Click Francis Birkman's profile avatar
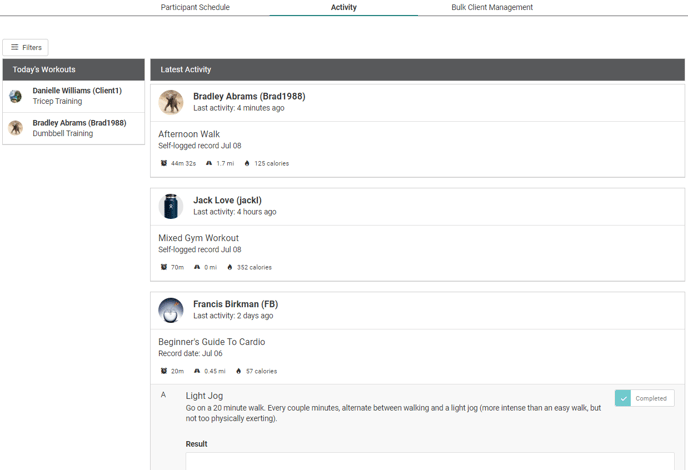Image resolution: width=688 pixels, height=470 pixels. (171, 310)
